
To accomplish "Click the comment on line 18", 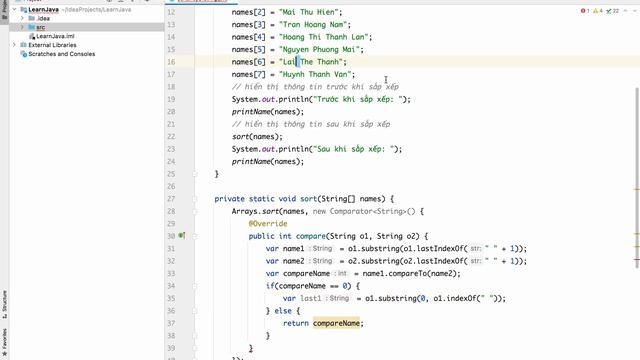I will tap(315, 87).
